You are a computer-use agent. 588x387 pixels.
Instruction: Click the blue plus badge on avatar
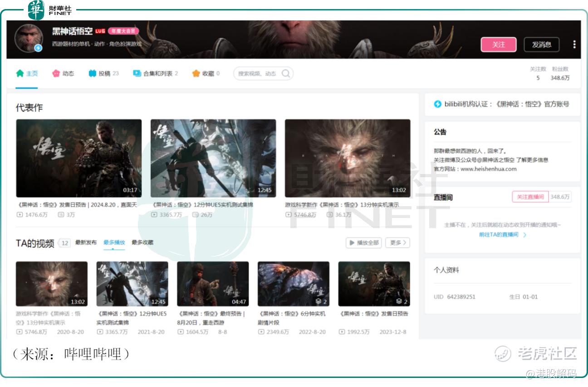coord(38,48)
